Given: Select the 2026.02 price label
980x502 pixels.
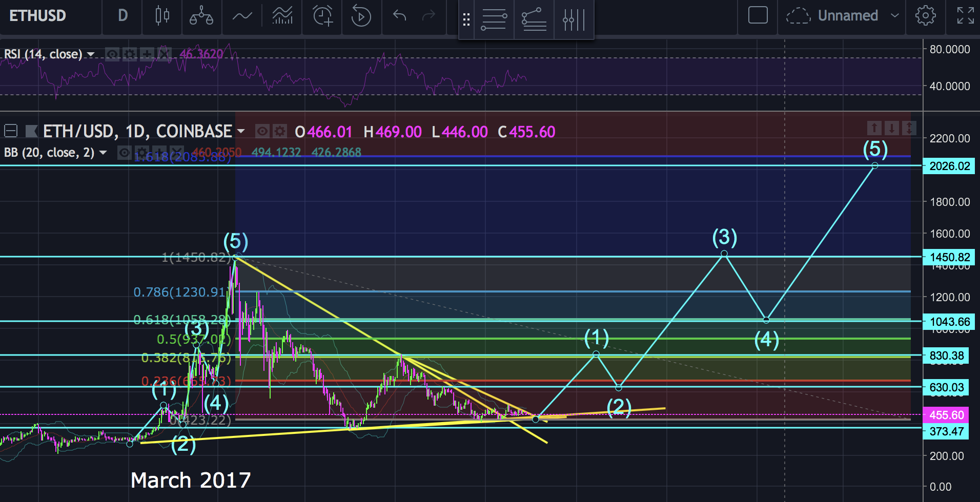Looking at the screenshot, I should (949, 166).
